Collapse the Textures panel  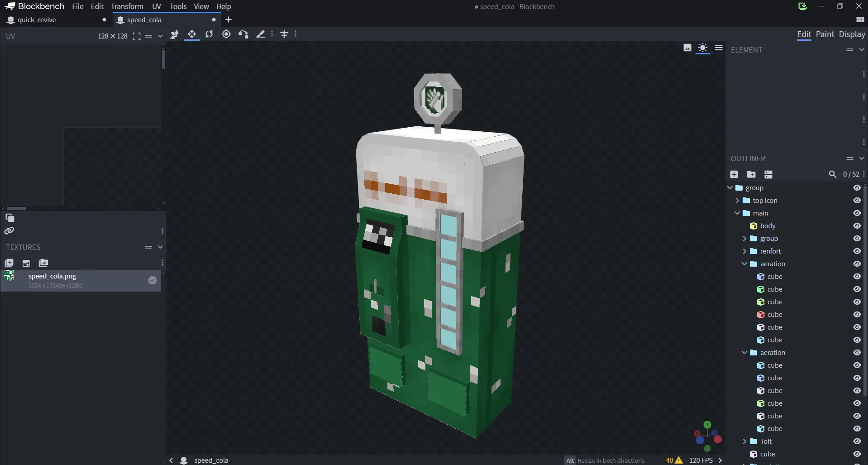click(160, 247)
